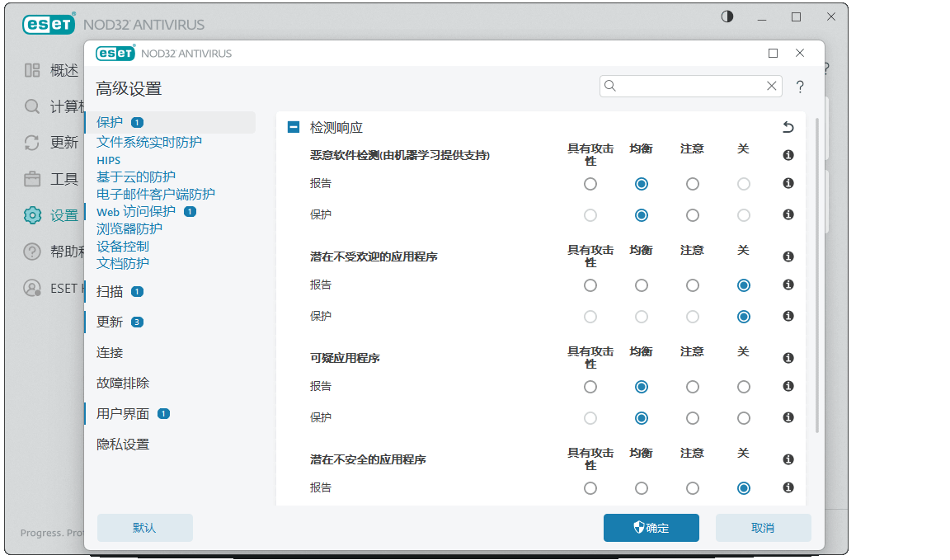Set 可疑应用程序 保护 to 注意
This screenshot has width=950, height=560.
point(693,418)
